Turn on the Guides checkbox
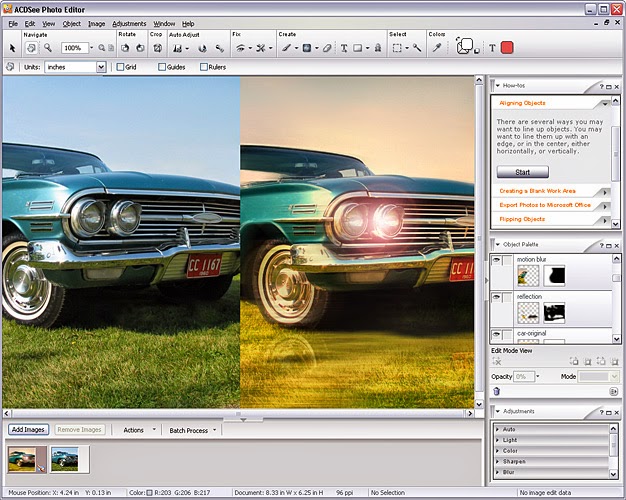Viewport: 626px width, 500px height. click(x=161, y=67)
